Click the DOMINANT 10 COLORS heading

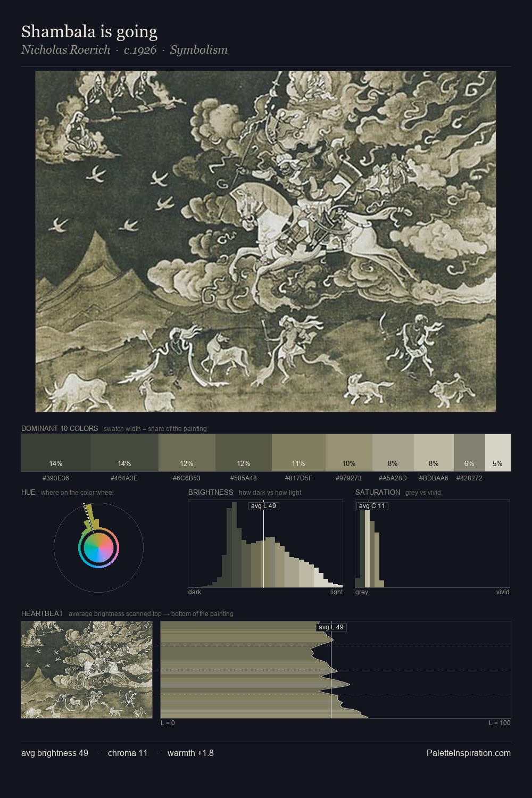[x=60, y=428]
